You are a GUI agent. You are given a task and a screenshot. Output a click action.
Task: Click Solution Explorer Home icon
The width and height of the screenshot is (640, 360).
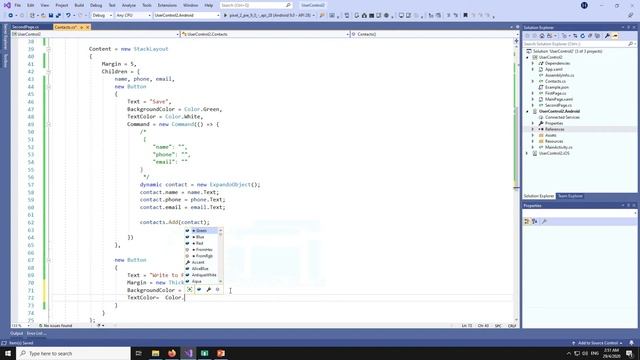click(x=542, y=36)
